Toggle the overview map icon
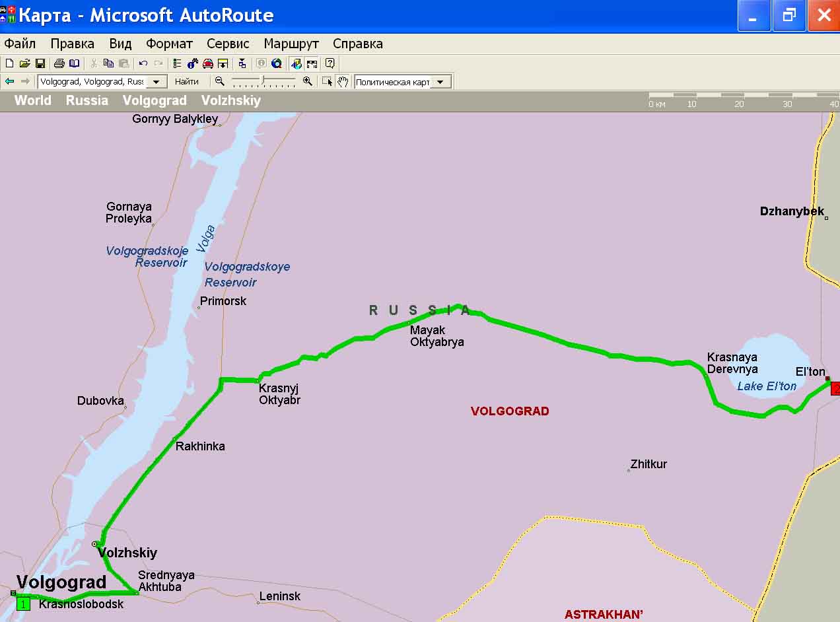Viewport: 840px width, 622px height. (x=312, y=63)
